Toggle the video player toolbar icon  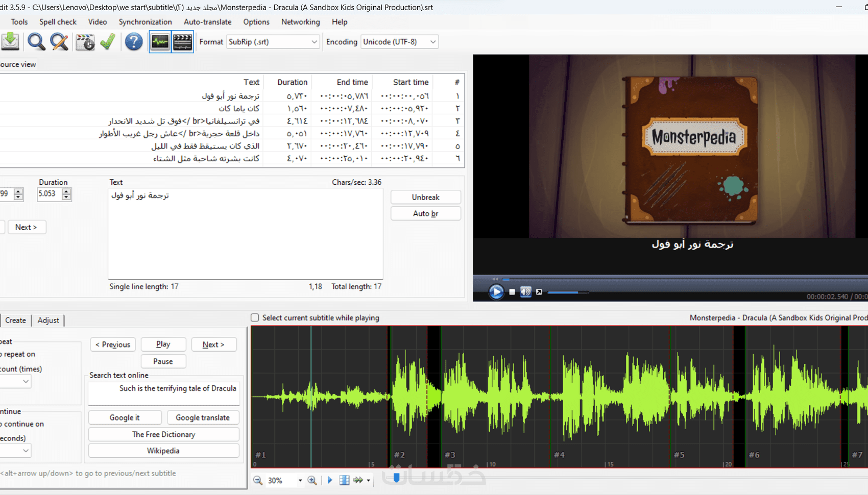click(182, 41)
